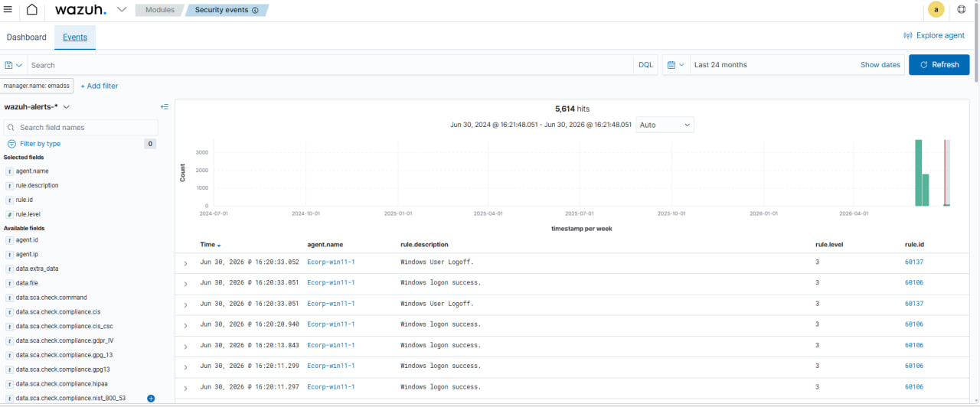980x407 pixels.
Task: Expand the 16:20:33.051 Windows User Logoff row
Action: click(185, 304)
